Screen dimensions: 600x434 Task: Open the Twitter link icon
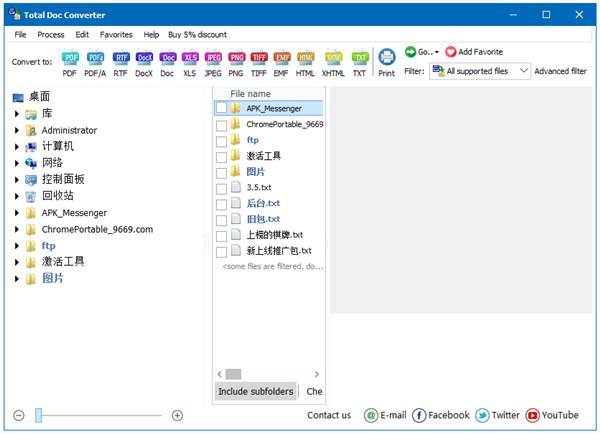[482, 415]
